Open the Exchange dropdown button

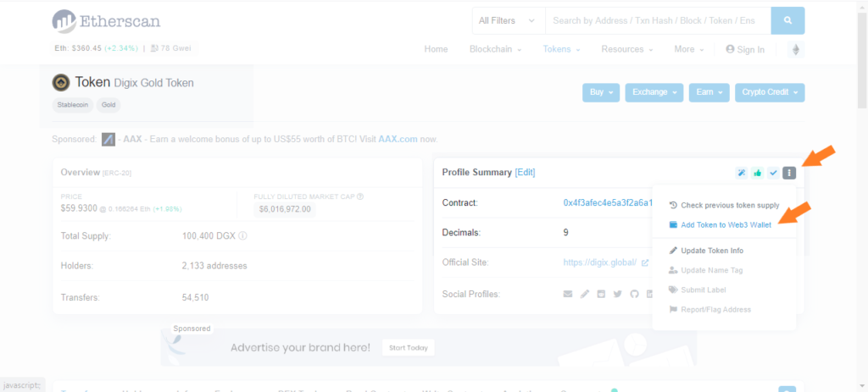point(654,92)
